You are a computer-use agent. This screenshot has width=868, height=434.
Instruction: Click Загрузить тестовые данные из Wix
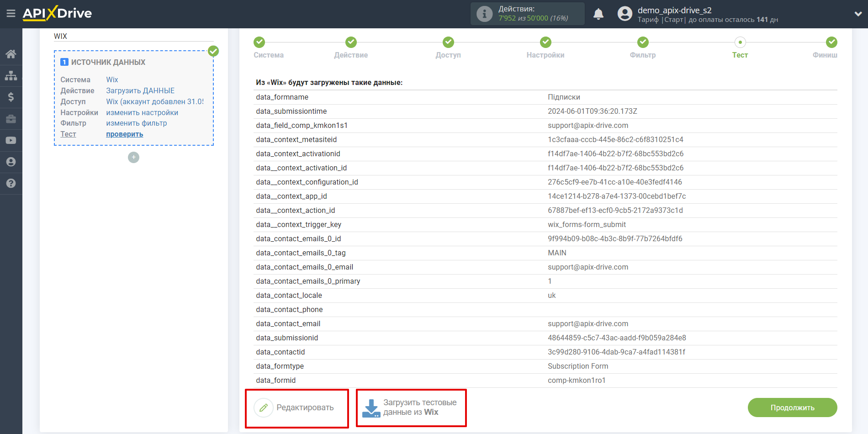click(x=410, y=408)
